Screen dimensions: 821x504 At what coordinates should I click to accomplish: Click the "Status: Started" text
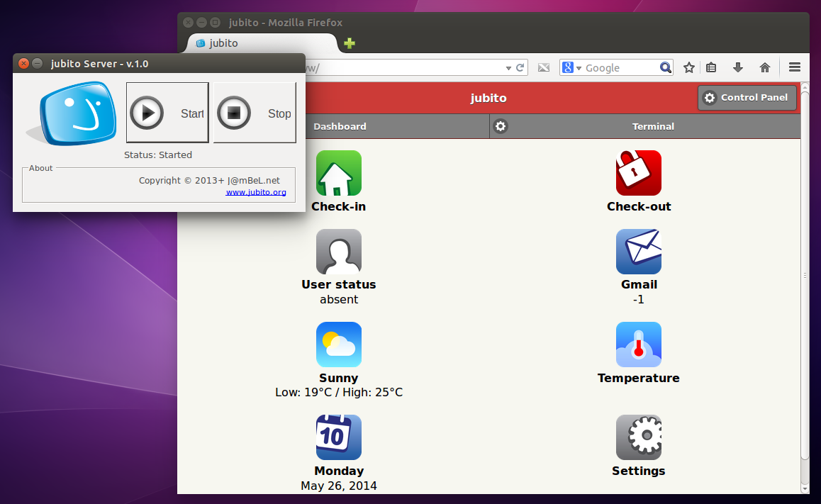point(158,155)
